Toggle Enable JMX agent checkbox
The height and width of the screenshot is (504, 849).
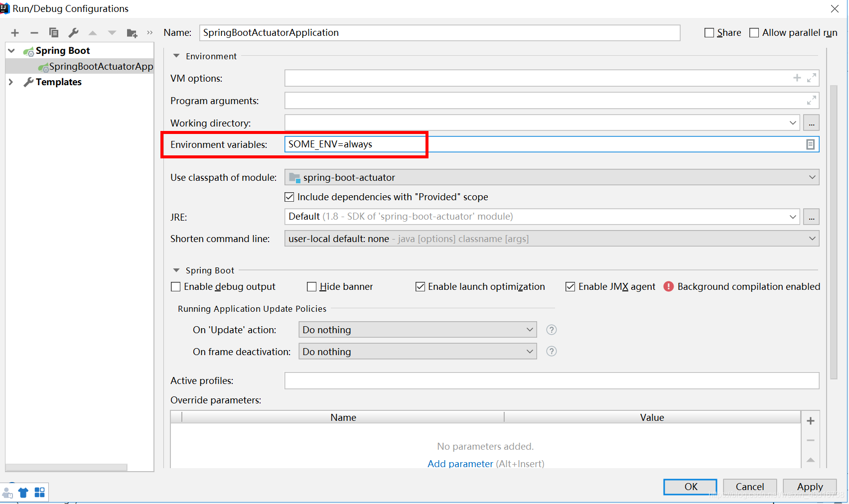[x=570, y=287]
